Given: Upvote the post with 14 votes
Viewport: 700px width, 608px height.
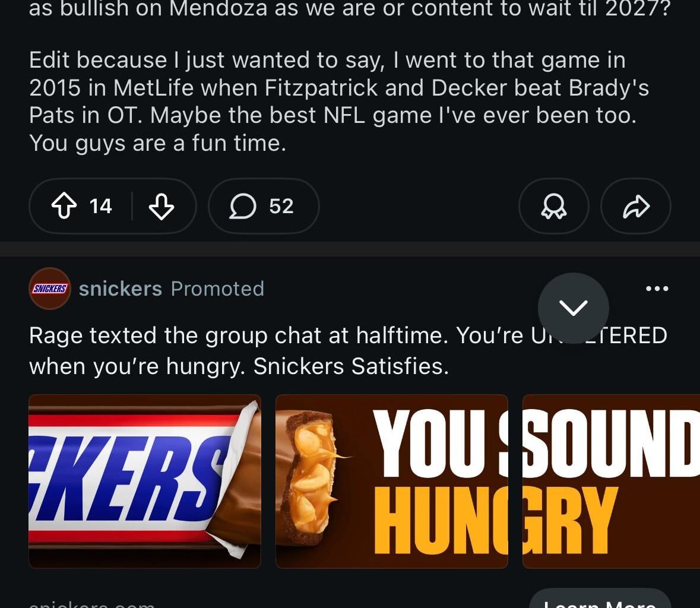Looking at the screenshot, I should pyautogui.click(x=64, y=207).
